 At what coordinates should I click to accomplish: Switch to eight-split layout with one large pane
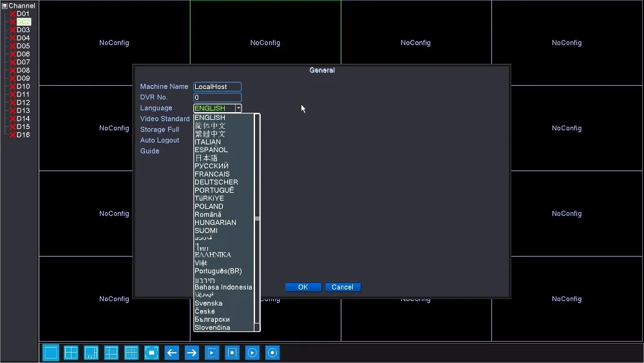(x=91, y=352)
